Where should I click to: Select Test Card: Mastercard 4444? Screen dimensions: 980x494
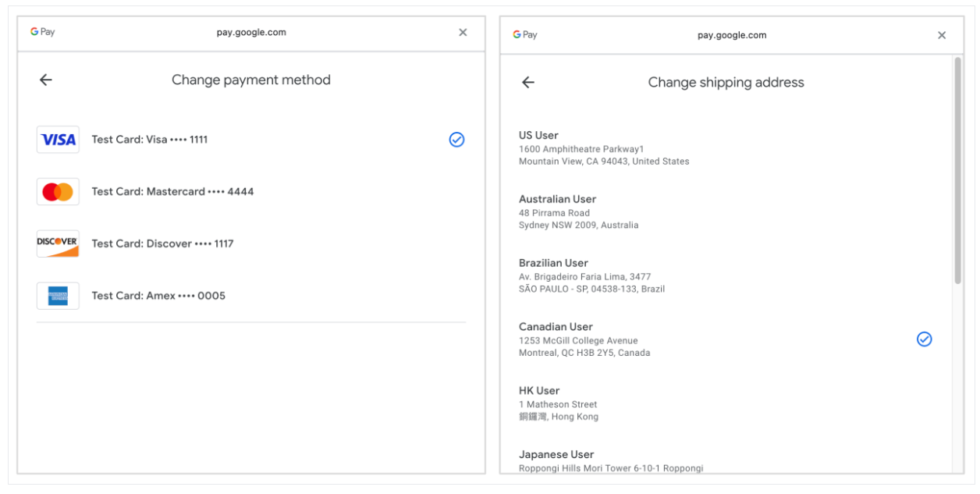tap(172, 192)
